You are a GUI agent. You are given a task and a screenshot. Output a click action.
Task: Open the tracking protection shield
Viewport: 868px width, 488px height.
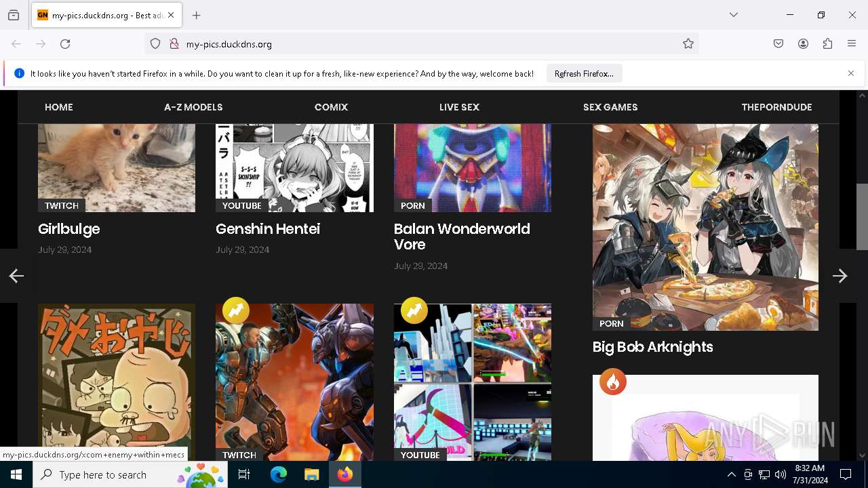(x=155, y=44)
